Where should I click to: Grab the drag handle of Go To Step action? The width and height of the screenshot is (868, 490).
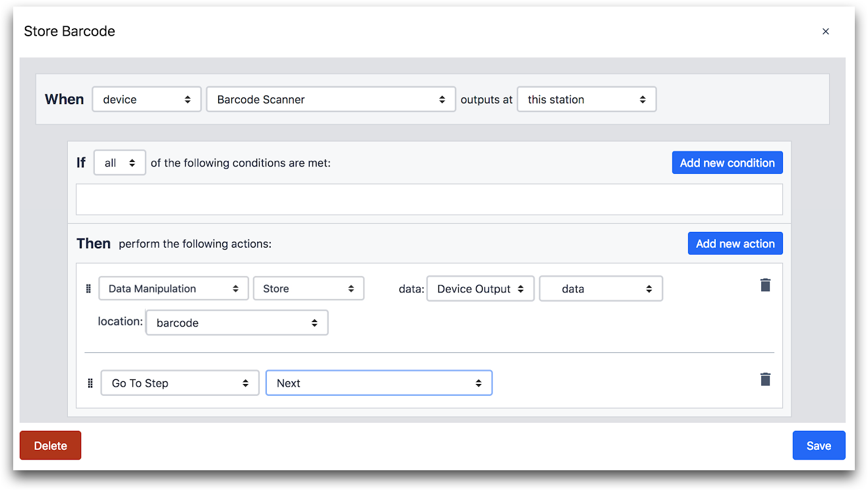point(90,383)
